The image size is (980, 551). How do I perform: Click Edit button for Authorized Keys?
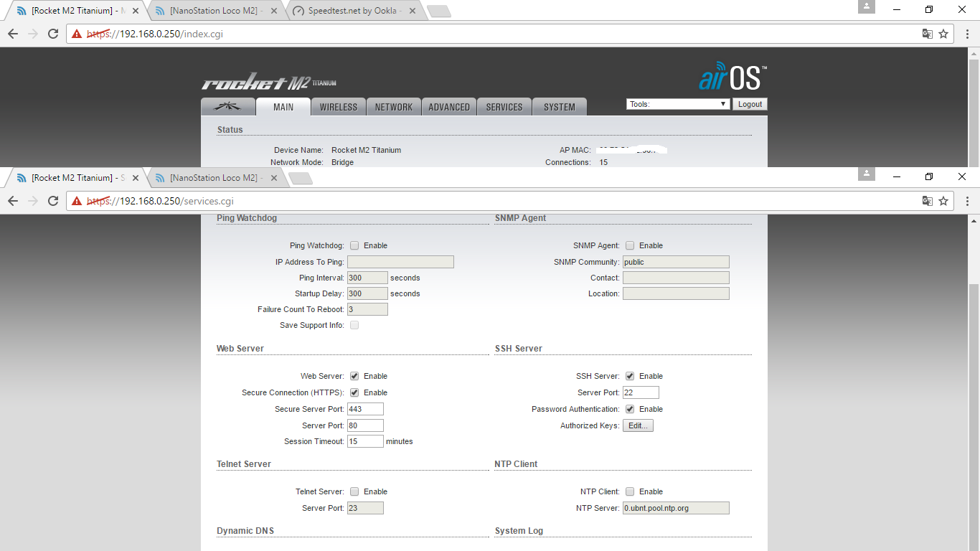click(638, 425)
